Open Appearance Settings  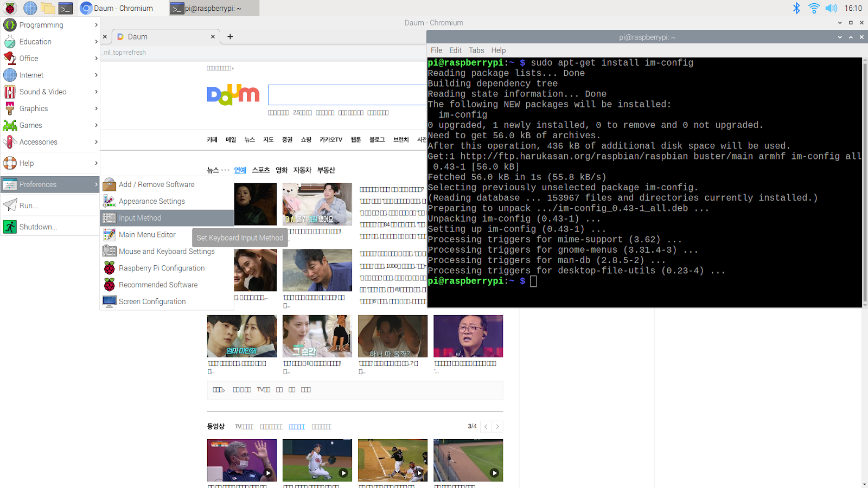click(x=167, y=201)
